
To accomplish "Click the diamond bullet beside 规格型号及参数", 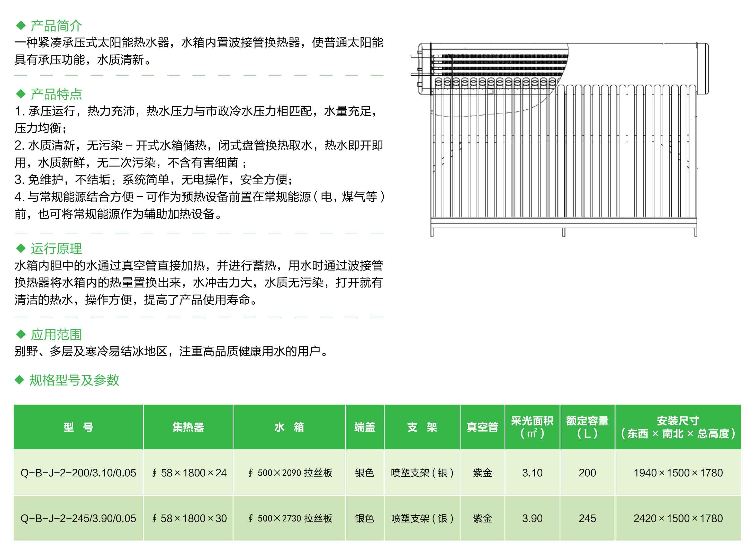I will coord(20,380).
